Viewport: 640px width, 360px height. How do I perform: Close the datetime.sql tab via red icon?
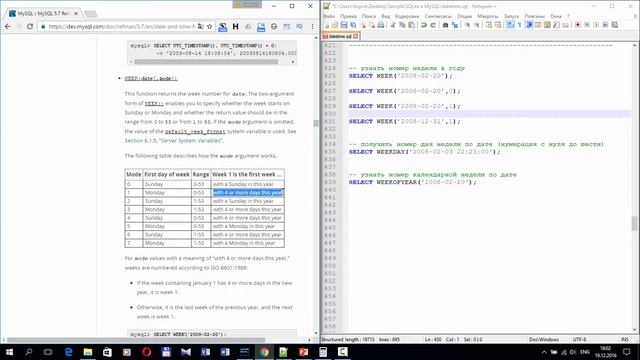click(x=356, y=36)
